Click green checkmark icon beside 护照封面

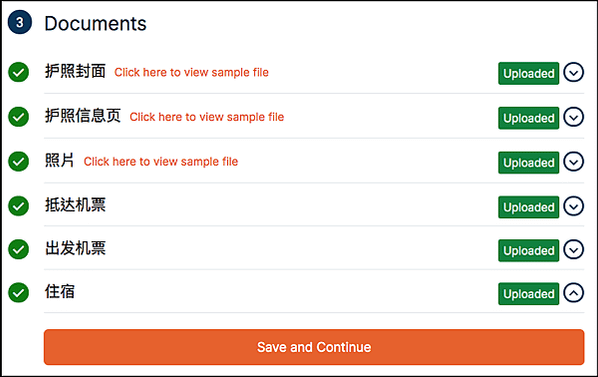[x=18, y=72]
